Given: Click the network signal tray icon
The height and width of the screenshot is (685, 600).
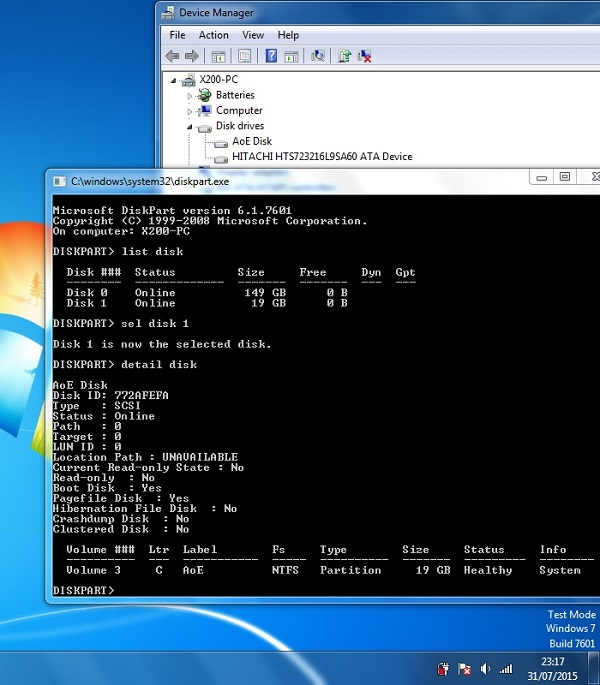Looking at the screenshot, I should pos(506,668).
